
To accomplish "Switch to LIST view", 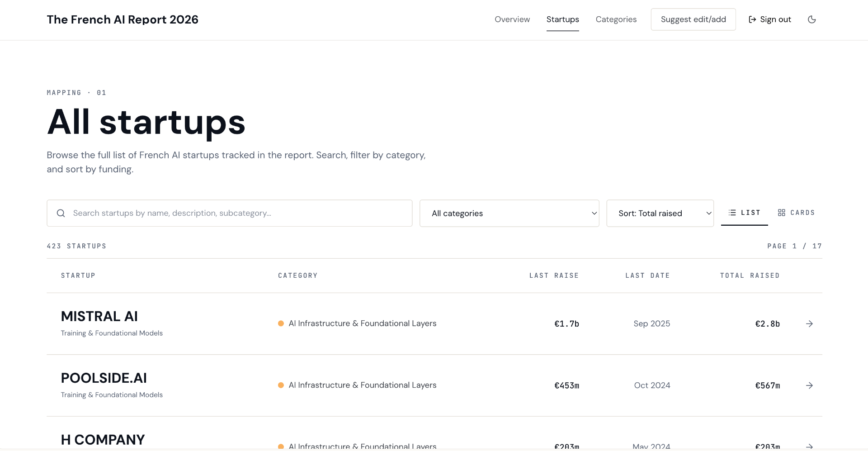I will (745, 213).
